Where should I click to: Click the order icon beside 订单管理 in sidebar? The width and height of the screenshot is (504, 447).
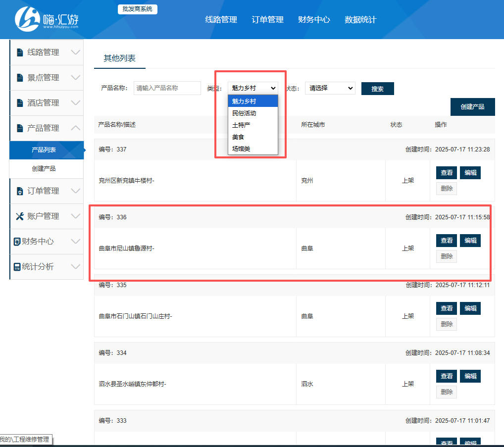click(20, 191)
